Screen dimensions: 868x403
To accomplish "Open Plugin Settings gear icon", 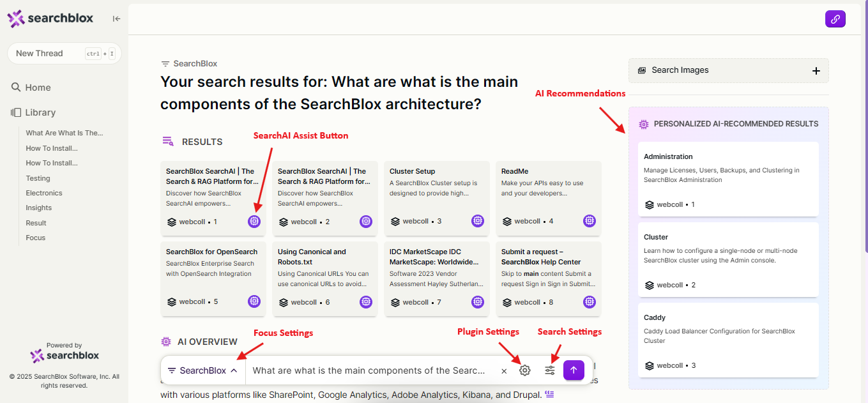I will pyautogui.click(x=525, y=370).
